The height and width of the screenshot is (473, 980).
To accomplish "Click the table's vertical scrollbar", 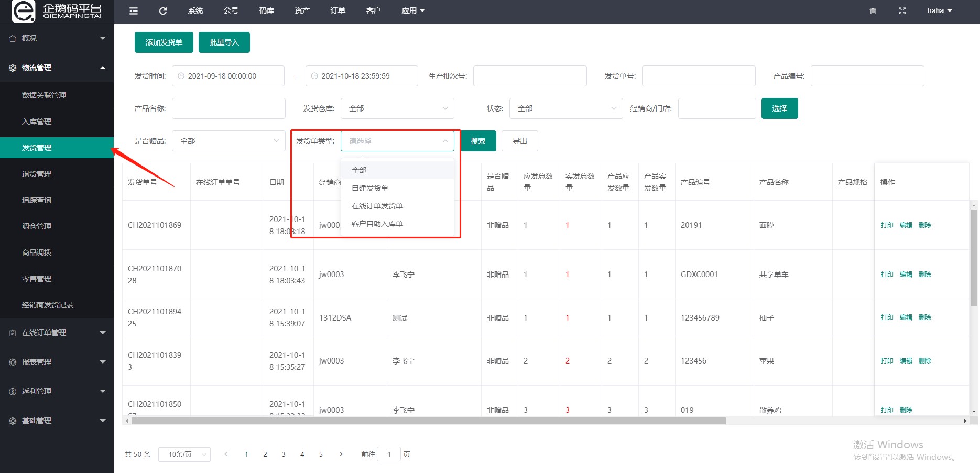I will [974, 258].
